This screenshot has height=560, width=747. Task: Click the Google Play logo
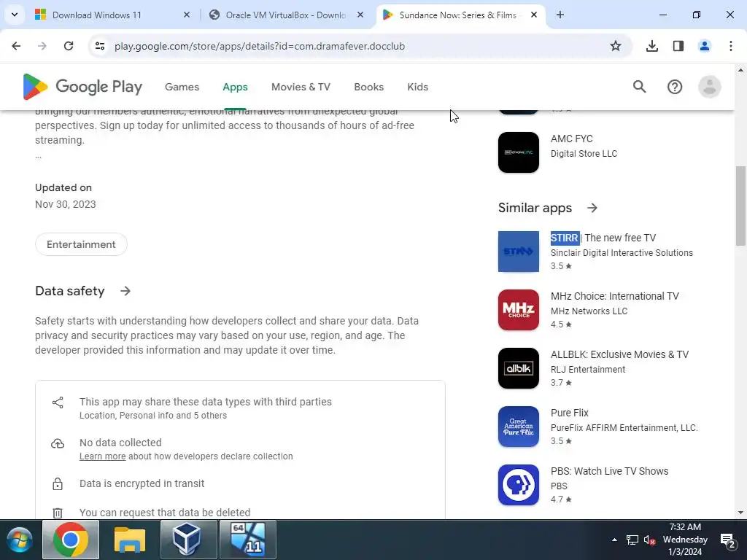(x=82, y=87)
